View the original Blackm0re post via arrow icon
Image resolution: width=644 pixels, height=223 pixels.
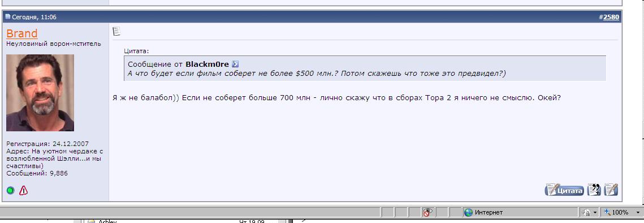[x=235, y=65]
